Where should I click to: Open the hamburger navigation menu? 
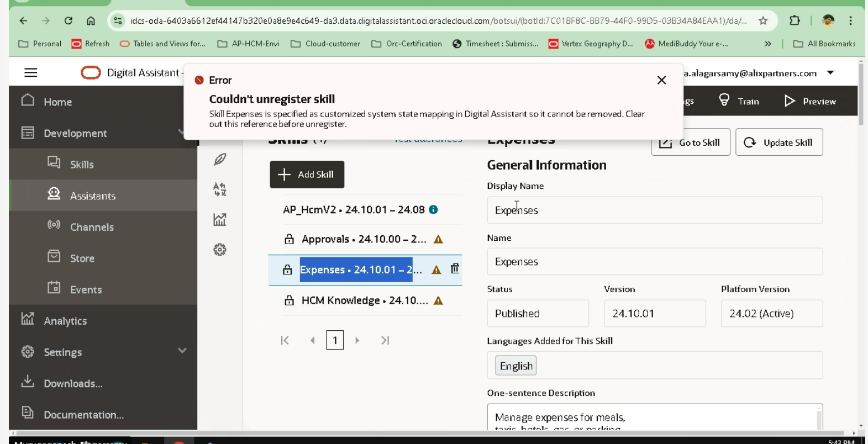31,72
